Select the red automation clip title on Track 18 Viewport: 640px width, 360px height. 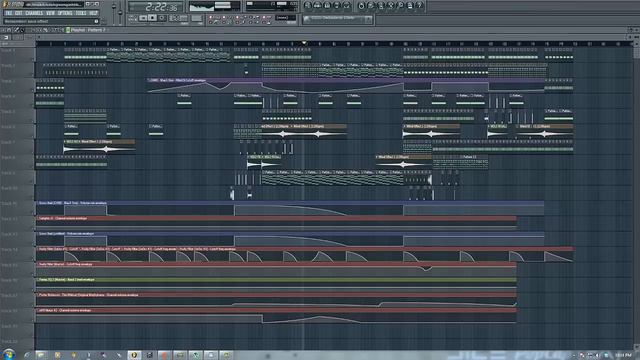(64, 310)
